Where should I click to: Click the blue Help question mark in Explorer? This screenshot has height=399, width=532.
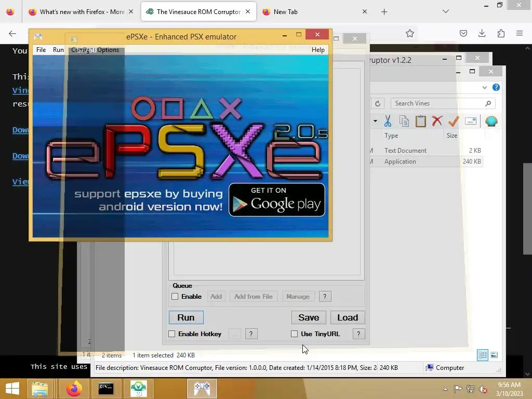[x=496, y=87]
